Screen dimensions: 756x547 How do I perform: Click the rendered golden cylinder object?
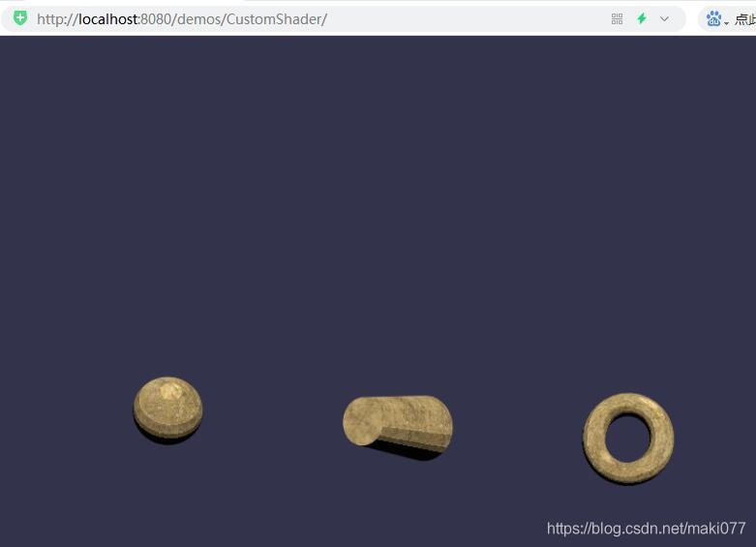click(398, 426)
